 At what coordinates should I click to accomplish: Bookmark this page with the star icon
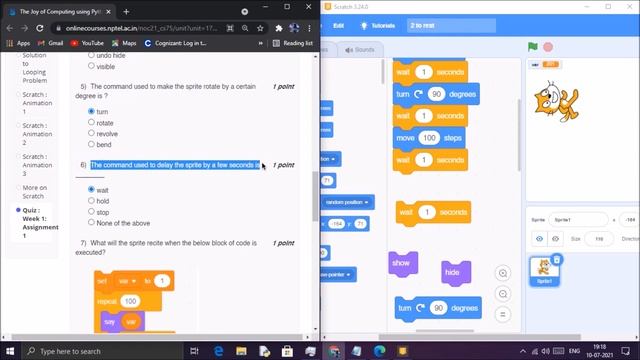[x=260, y=28]
